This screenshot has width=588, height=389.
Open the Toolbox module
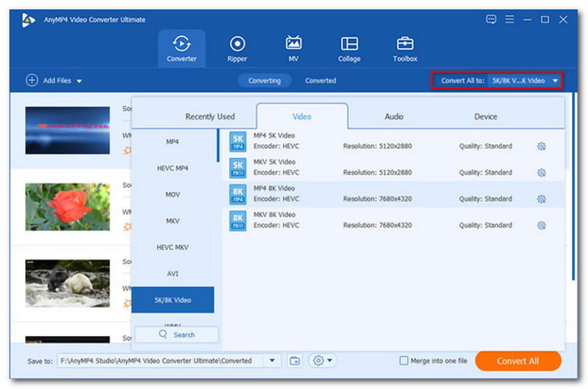(405, 49)
